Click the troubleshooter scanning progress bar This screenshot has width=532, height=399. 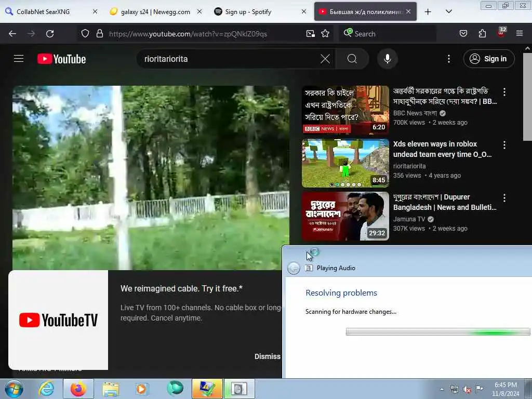point(438,331)
